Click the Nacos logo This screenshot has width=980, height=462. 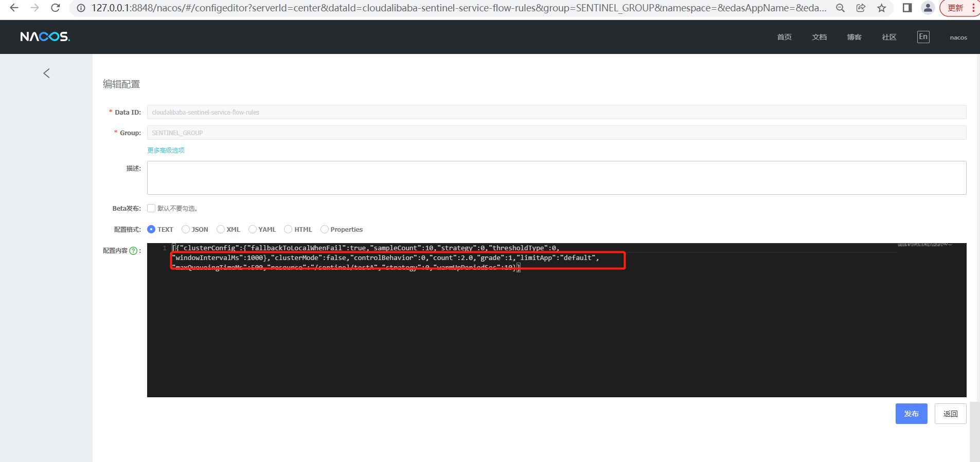[x=45, y=36]
